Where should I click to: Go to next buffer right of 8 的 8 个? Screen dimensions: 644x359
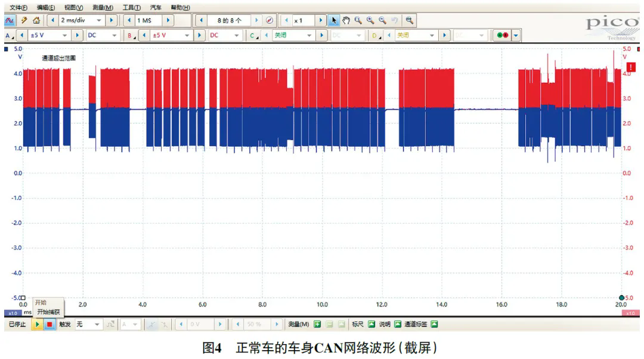coord(256,20)
